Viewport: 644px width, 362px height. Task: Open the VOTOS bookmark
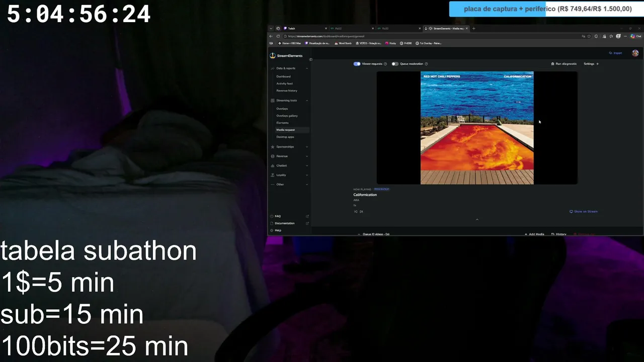click(368, 43)
